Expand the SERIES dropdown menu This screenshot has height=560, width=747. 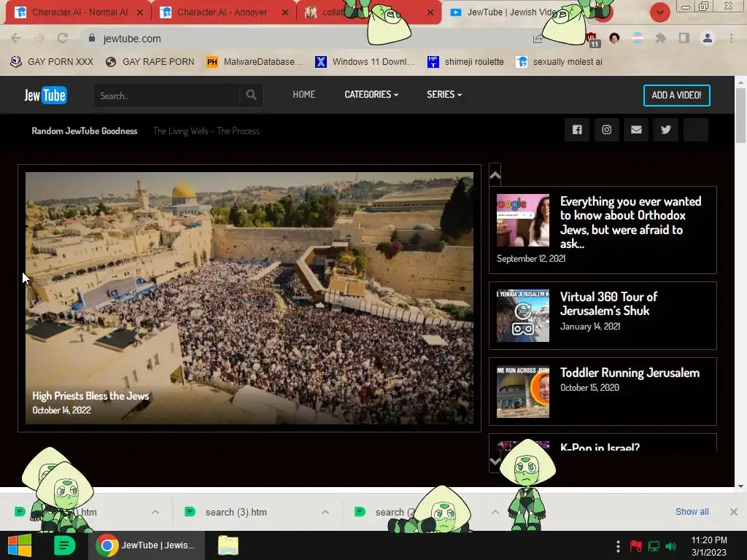[x=444, y=94]
